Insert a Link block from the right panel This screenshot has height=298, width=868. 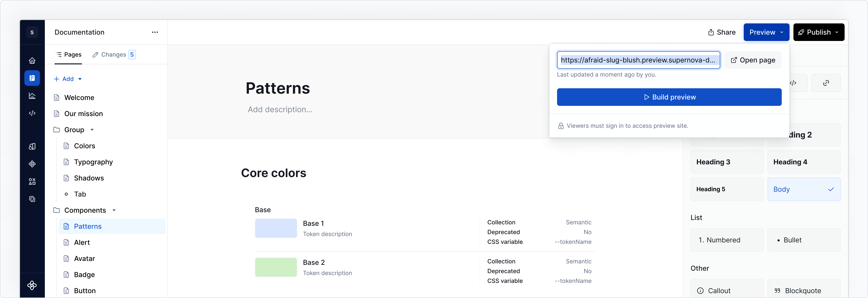pyautogui.click(x=826, y=83)
